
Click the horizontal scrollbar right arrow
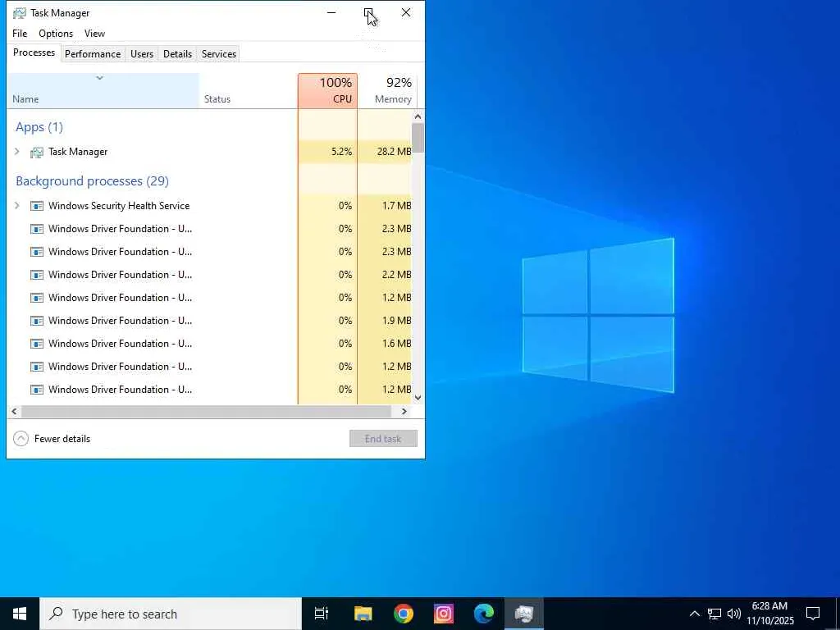pos(404,412)
